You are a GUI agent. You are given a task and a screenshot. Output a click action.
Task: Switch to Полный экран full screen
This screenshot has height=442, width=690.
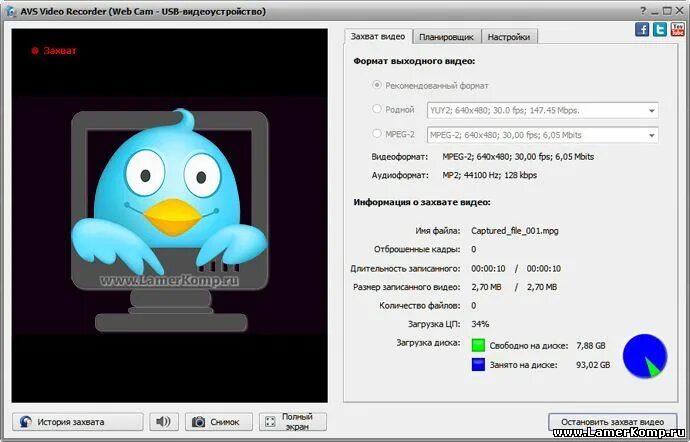pos(293,421)
